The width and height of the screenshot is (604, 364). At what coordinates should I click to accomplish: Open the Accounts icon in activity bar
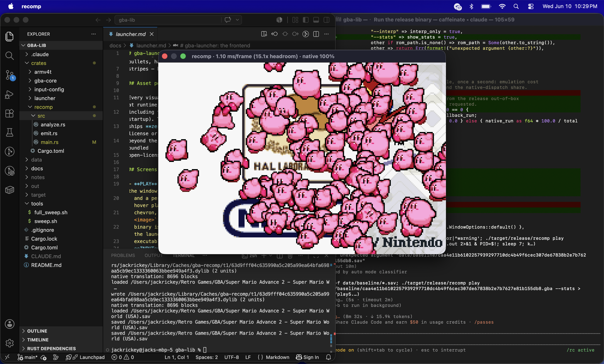9,324
